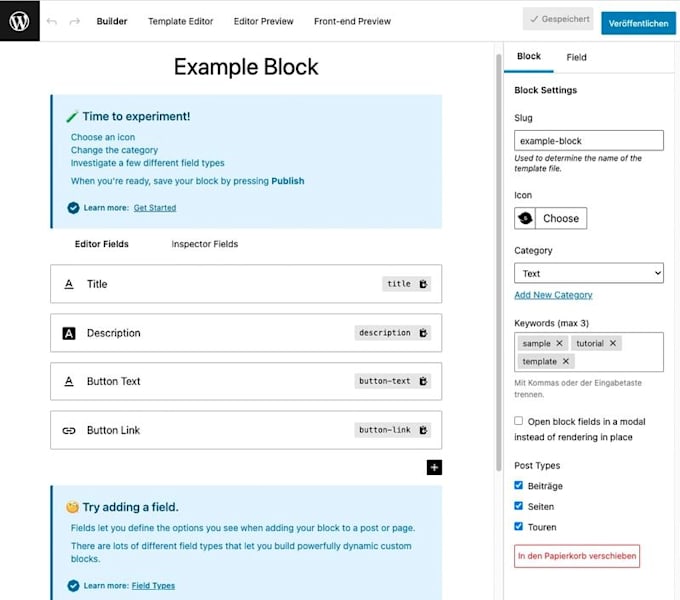Select the Description field row
The width and height of the screenshot is (680, 600).
(x=246, y=333)
